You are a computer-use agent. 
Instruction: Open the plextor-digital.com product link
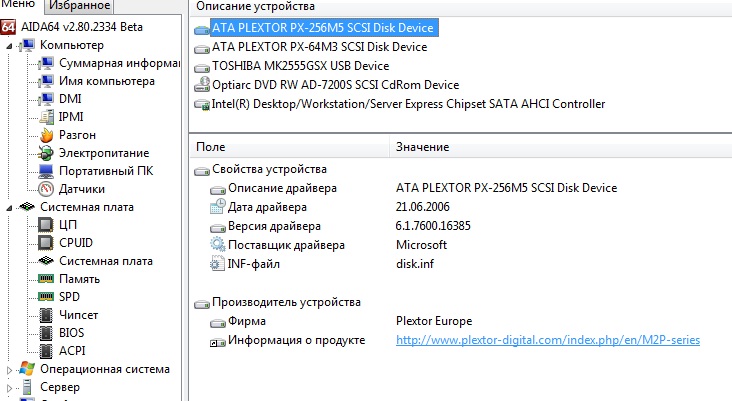(547, 341)
